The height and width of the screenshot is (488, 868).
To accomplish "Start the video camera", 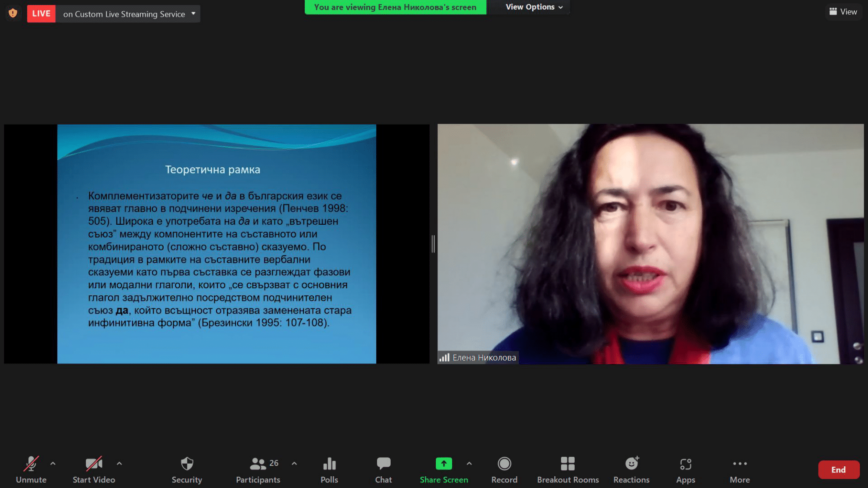I will pos(94,469).
